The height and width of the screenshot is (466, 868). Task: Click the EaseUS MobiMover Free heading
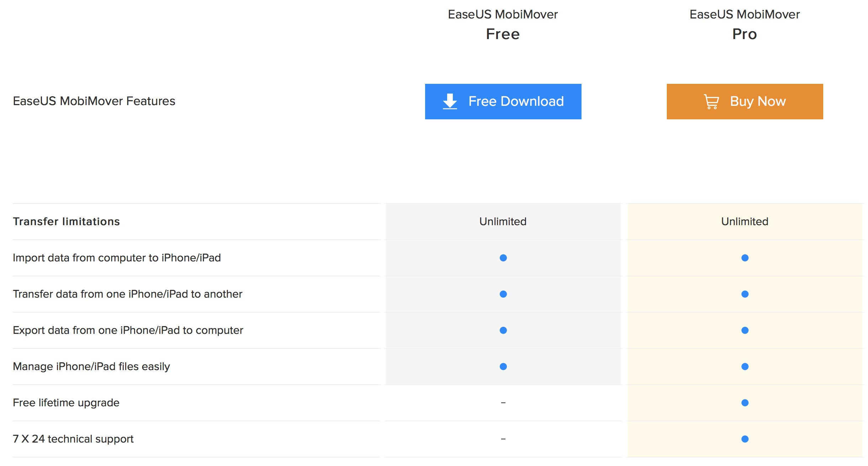(x=503, y=24)
